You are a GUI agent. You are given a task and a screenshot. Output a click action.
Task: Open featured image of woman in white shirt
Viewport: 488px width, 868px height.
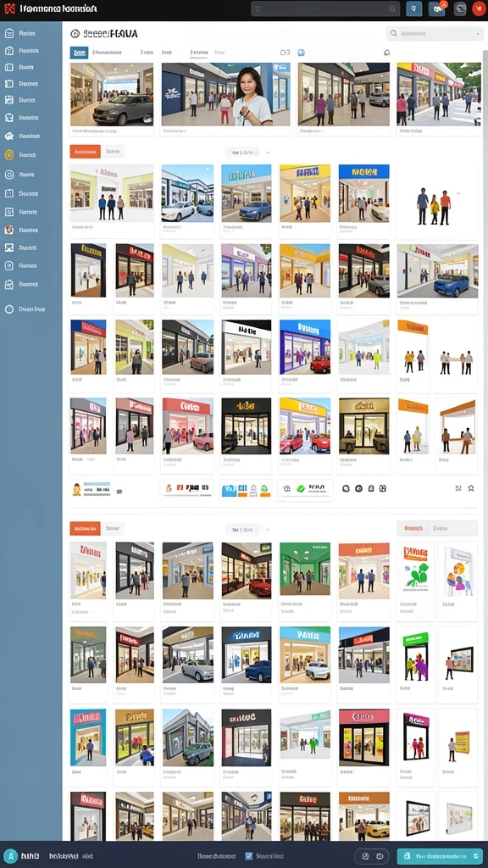coord(225,95)
